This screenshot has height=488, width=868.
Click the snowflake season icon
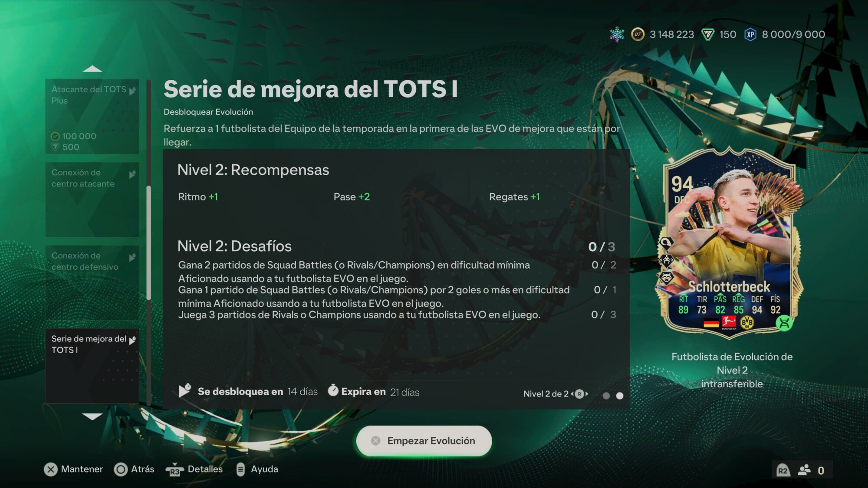pyautogui.click(x=617, y=34)
